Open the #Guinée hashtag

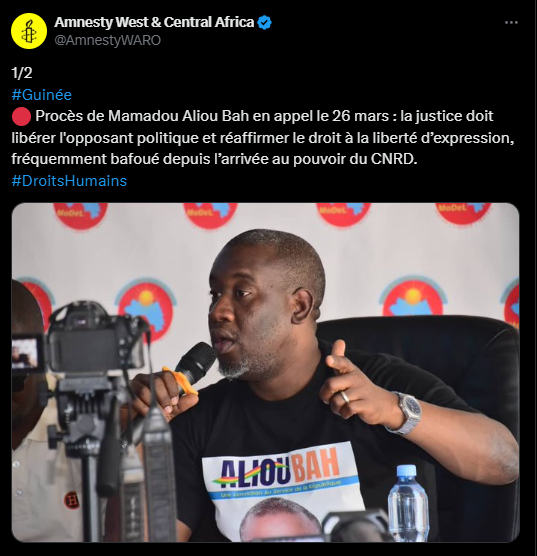pos(41,95)
